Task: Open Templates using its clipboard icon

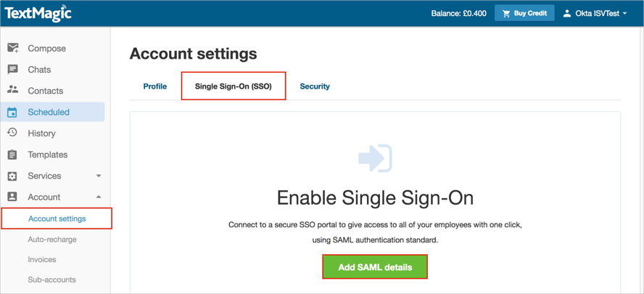Action: point(13,155)
